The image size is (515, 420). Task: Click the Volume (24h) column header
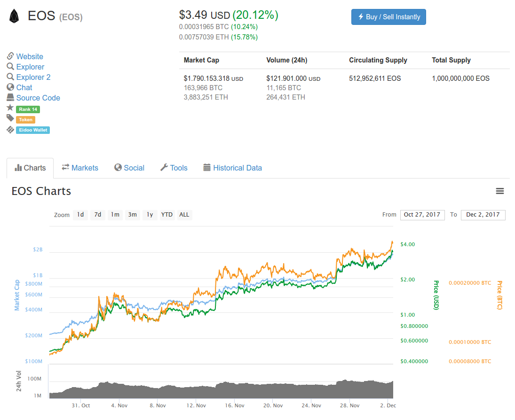(x=287, y=60)
